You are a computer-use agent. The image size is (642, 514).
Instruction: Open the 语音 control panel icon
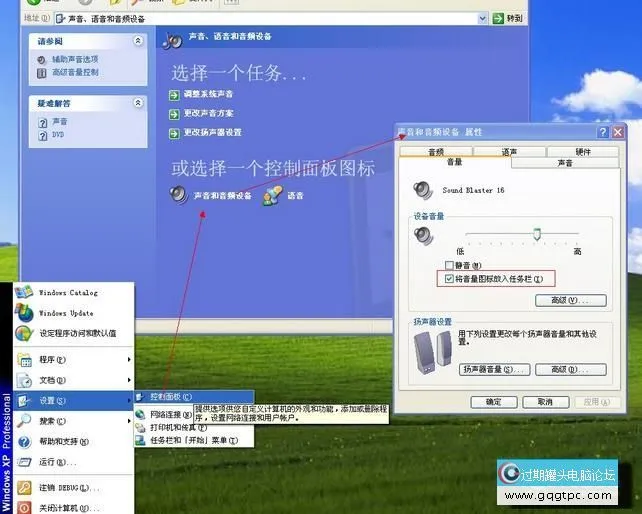(273, 196)
